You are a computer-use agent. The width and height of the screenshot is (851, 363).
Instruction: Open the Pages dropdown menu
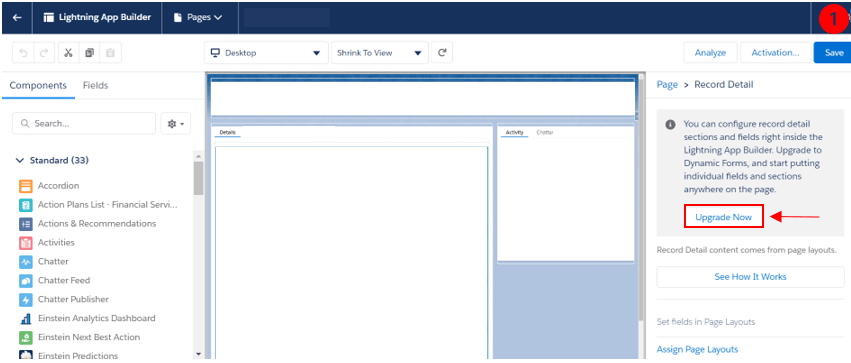point(198,17)
